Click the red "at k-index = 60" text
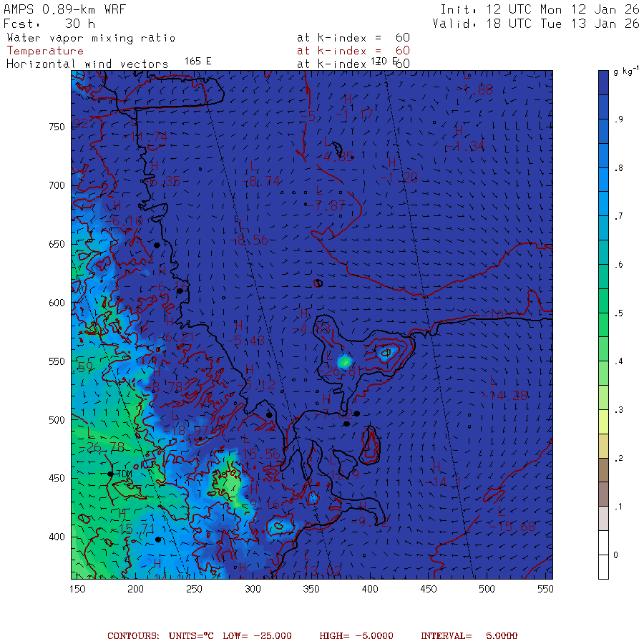644x644 pixels. point(353,51)
